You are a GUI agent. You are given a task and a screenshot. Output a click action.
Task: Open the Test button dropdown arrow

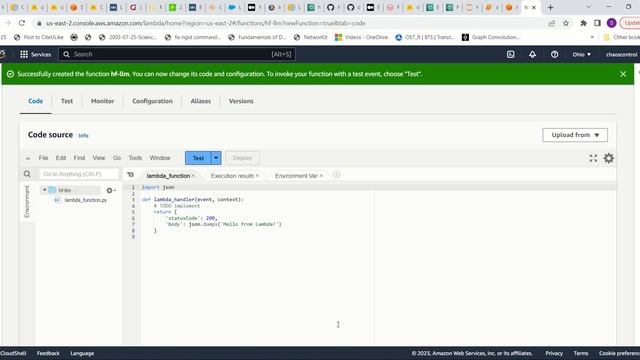click(216, 158)
